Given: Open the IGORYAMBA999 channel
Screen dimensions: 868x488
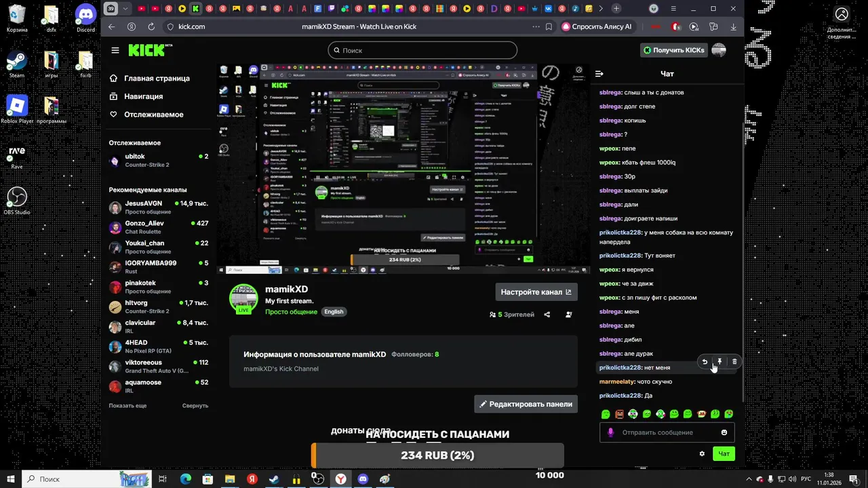Looking at the screenshot, I should point(159,267).
